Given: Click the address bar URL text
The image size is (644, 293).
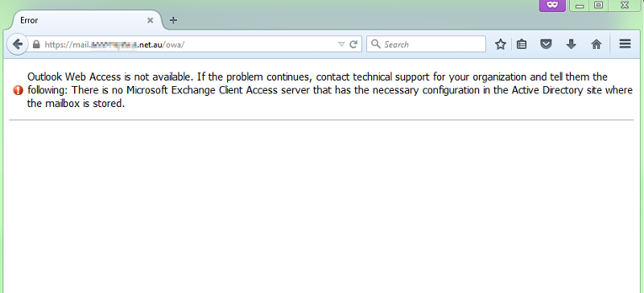Looking at the screenshot, I should click(114, 44).
